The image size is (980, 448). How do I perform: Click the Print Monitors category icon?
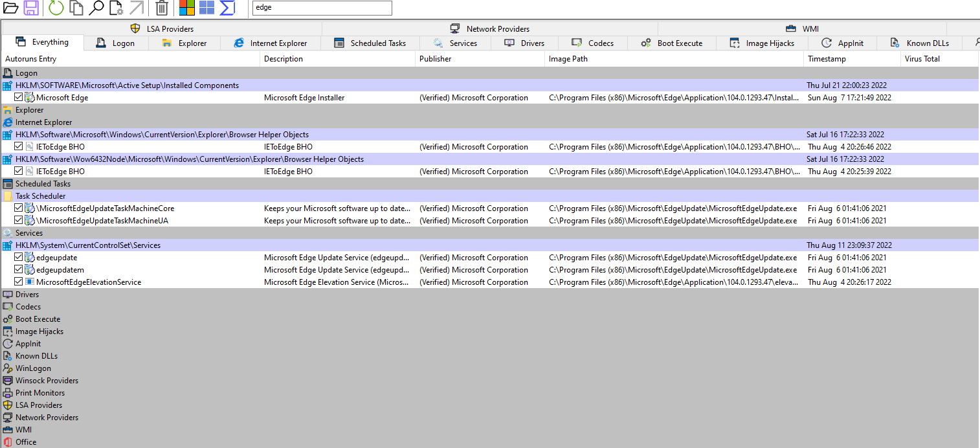click(x=8, y=393)
